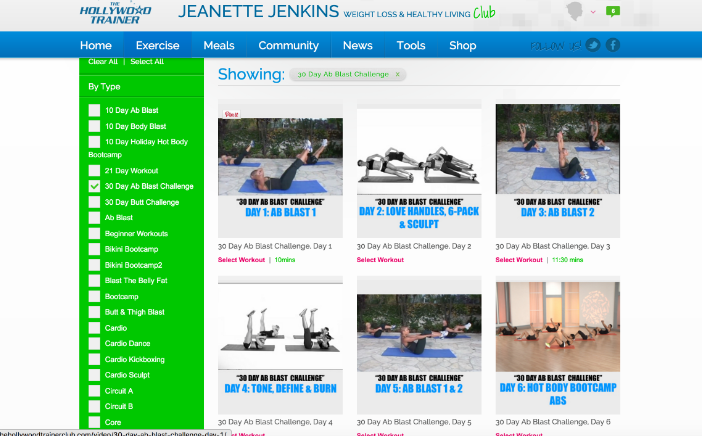This screenshot has height=436, width=702.
Task: Click the Hollywood Trainer logo
Action: (x=116, y=13)
